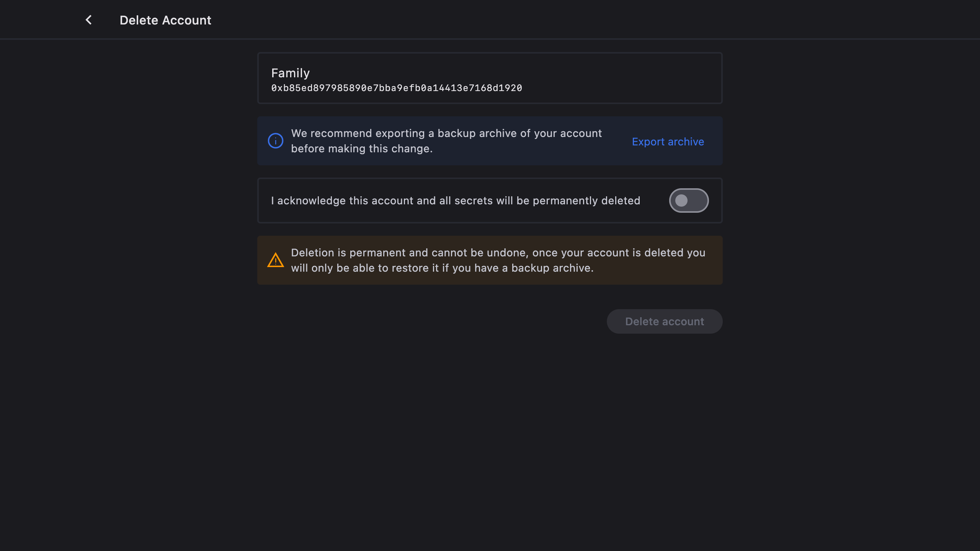Click the blue info circle icon
980x551 pixels.
[276, 141]
